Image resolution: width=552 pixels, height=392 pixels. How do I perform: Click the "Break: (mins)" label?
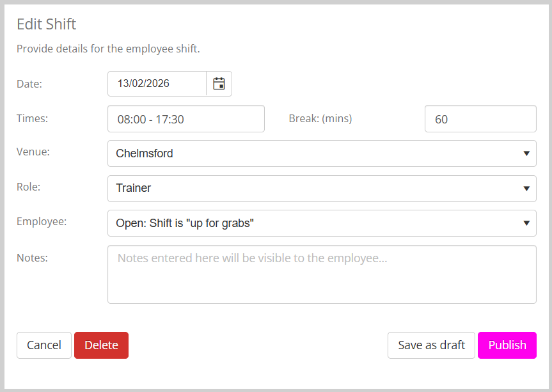point(320,118)
